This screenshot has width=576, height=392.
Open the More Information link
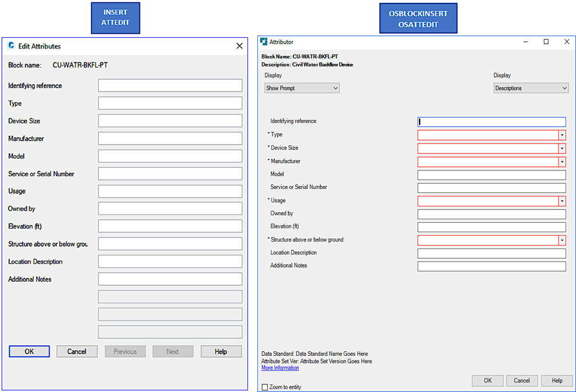coord(280,367)
